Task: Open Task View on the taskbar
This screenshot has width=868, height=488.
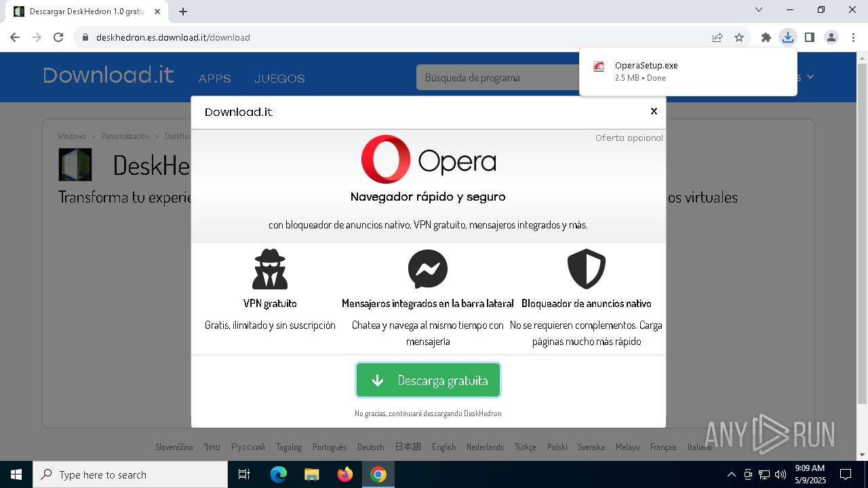Action: [244, 474]
